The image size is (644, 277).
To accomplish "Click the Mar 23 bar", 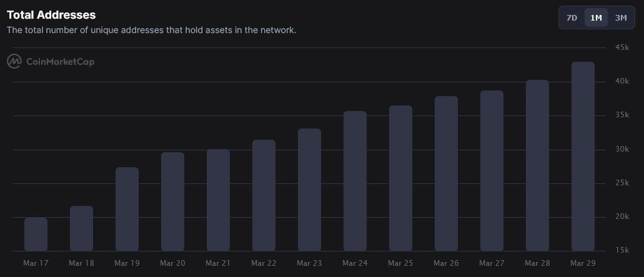I will coord(309,190).
